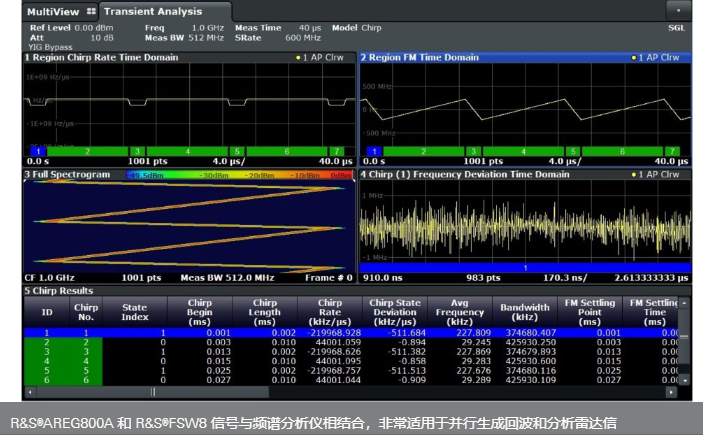Select Region Chirp Rate Time Domain title
703x435 pixels.
point(101,57)
